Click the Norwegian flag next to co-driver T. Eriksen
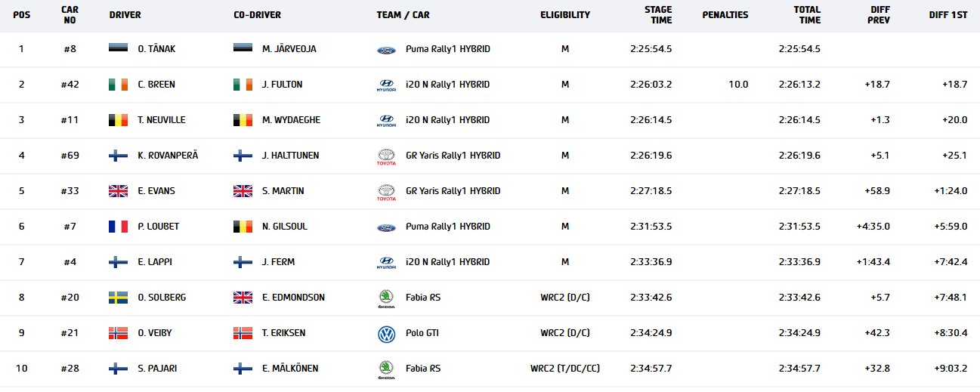 click(x=243, y=333)
